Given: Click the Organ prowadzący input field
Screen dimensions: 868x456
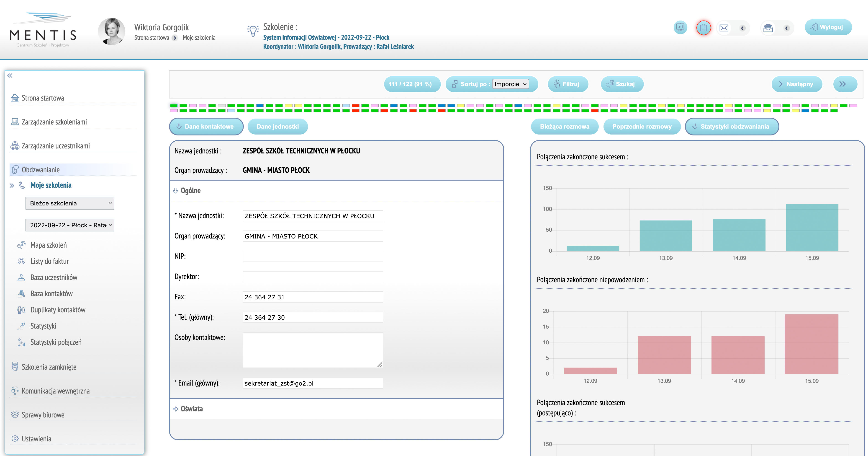Looking at the screenshot, I should pos(313,236).
